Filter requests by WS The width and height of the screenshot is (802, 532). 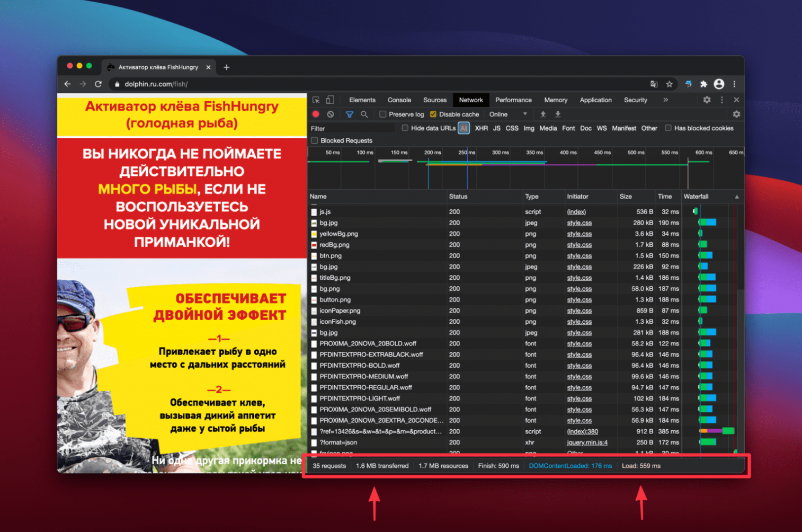coord(602,128)
